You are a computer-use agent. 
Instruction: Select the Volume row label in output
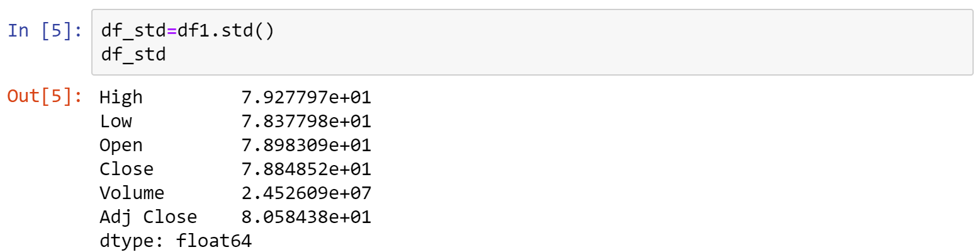pos(132,193)
